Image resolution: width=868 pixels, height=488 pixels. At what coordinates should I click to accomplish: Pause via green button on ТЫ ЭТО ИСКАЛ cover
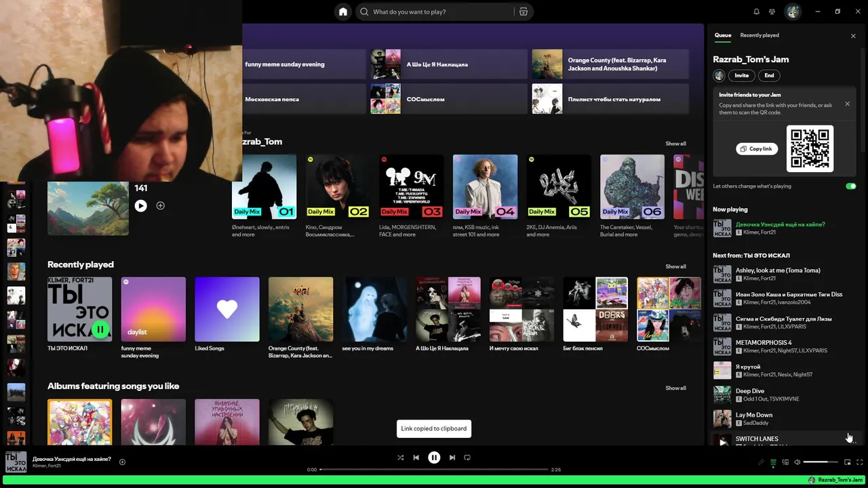coord(100,329)
